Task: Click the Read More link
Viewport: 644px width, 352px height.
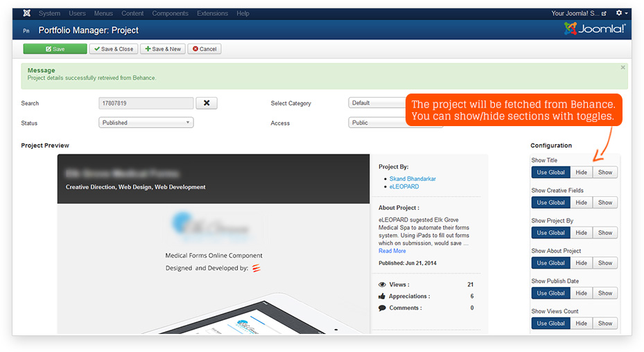Action: coord(392,251)
